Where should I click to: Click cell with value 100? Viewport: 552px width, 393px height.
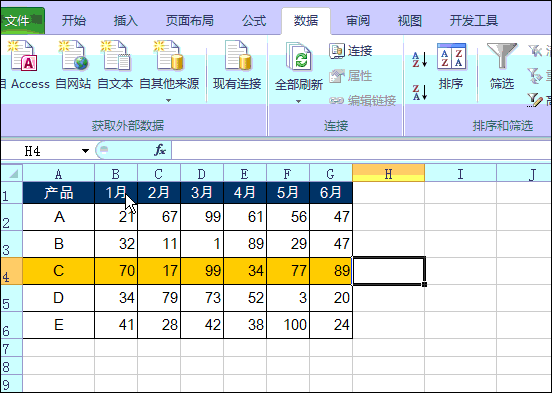pos(288,325)
